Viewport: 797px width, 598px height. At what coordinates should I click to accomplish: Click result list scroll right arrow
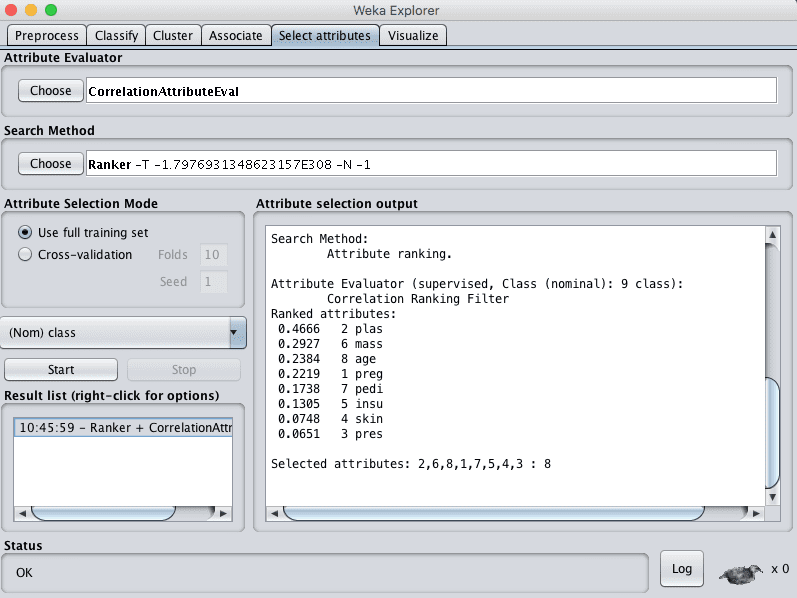[x=223, y=514]
